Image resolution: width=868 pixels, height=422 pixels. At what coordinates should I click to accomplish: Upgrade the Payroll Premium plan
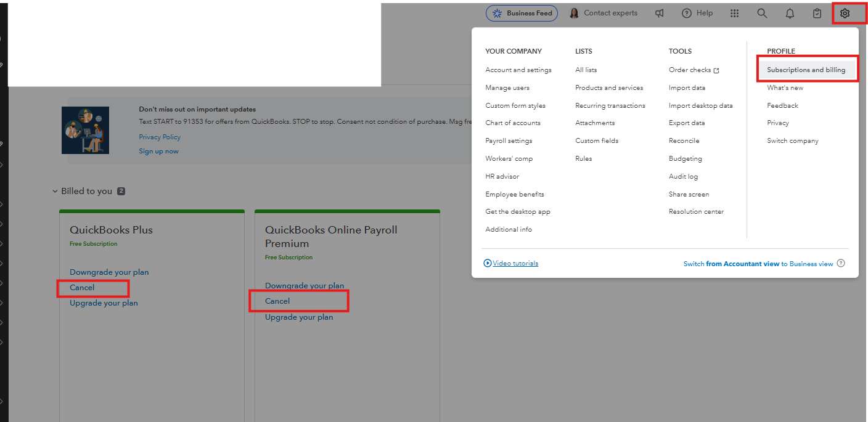click(x=299, y=317)
